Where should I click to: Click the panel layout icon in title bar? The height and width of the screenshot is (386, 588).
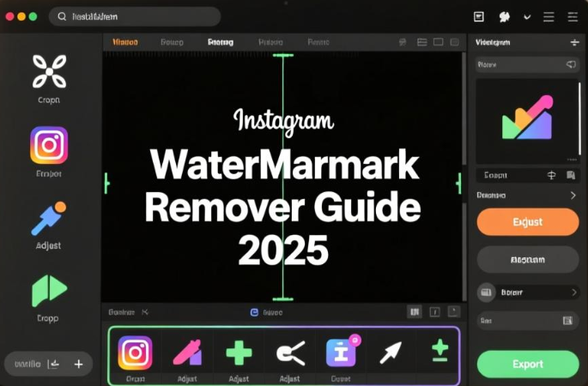[479, 16]
